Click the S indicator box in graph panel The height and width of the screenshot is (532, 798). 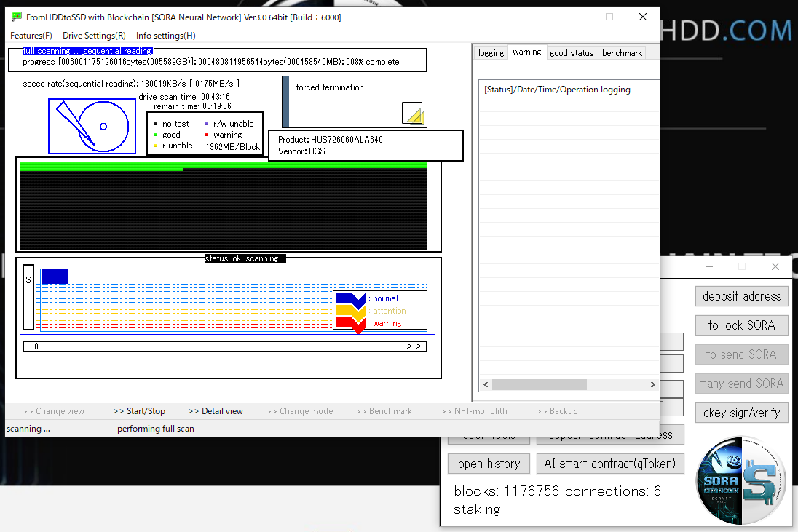coord(28,297)
